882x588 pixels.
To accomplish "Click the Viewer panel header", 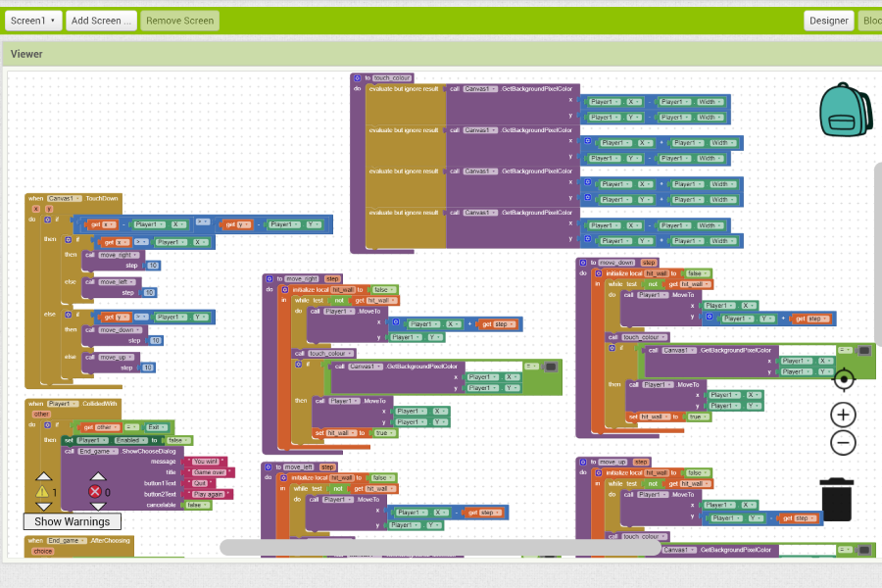I will [442, 54].
